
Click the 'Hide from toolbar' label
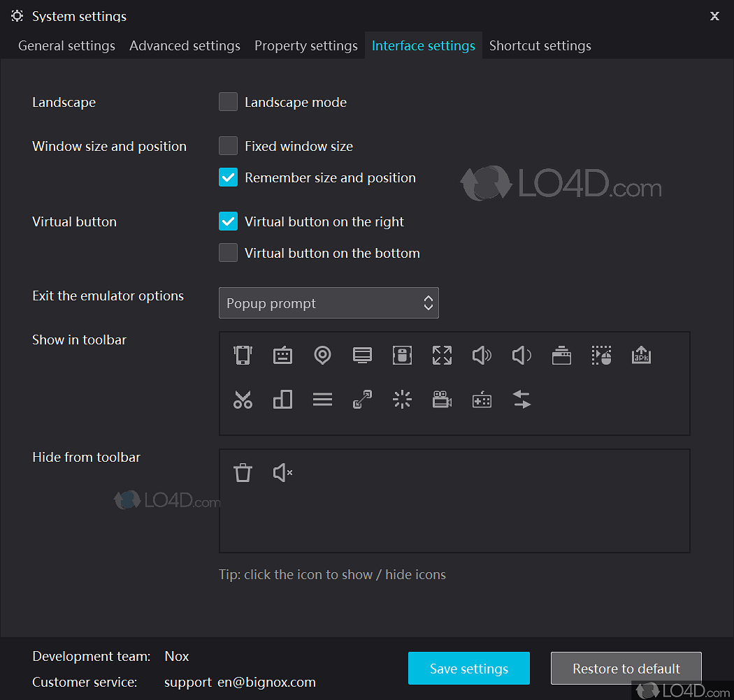pos(86,457)
